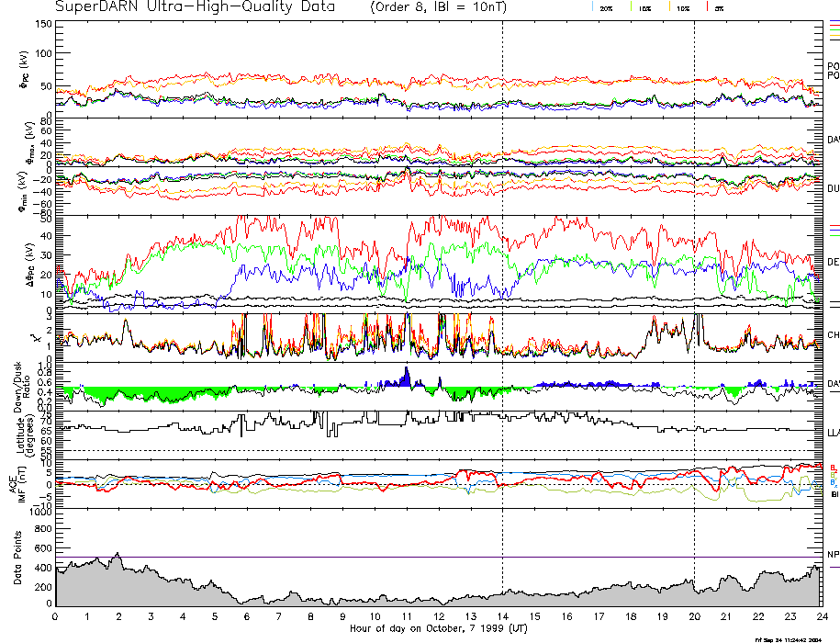This screenshot has width=840, height=643.
Task: Click the LLA label right of latitude panel
Action: [834, 431]
